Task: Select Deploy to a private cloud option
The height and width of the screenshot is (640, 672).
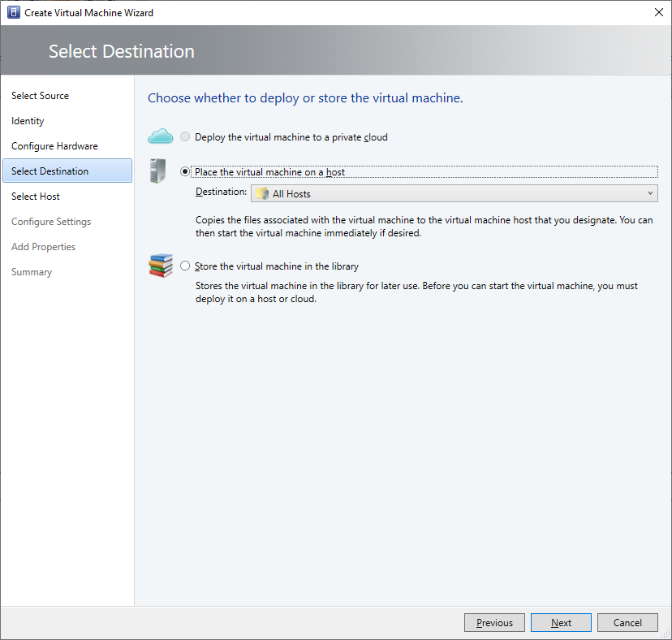Action: (186, 137)
